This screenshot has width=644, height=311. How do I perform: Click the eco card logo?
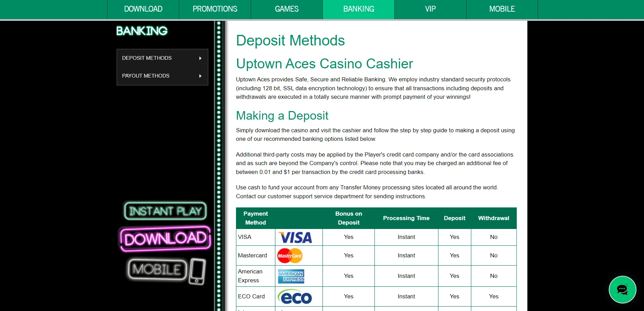(295, 297)
